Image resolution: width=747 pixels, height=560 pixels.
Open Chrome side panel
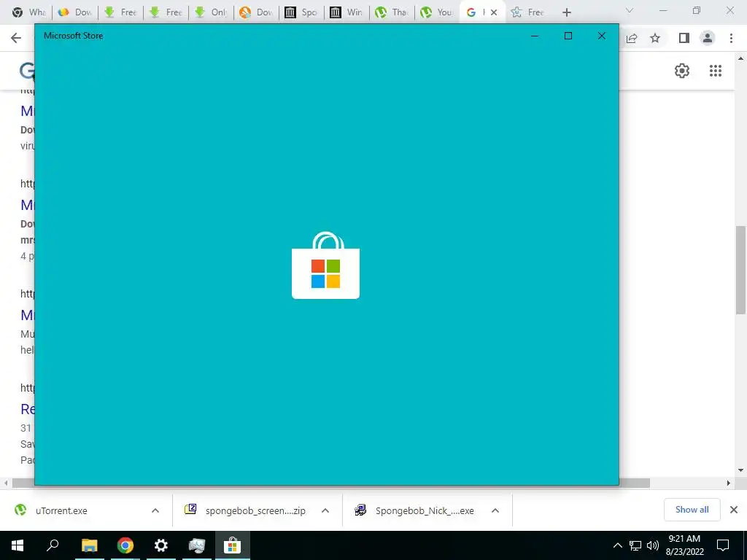(684, 38)
